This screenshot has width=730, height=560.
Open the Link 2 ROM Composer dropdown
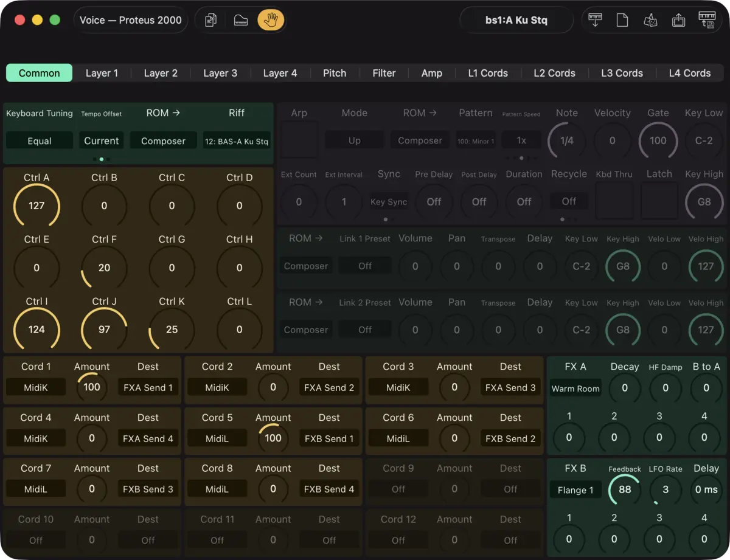(x=306, y=330)
